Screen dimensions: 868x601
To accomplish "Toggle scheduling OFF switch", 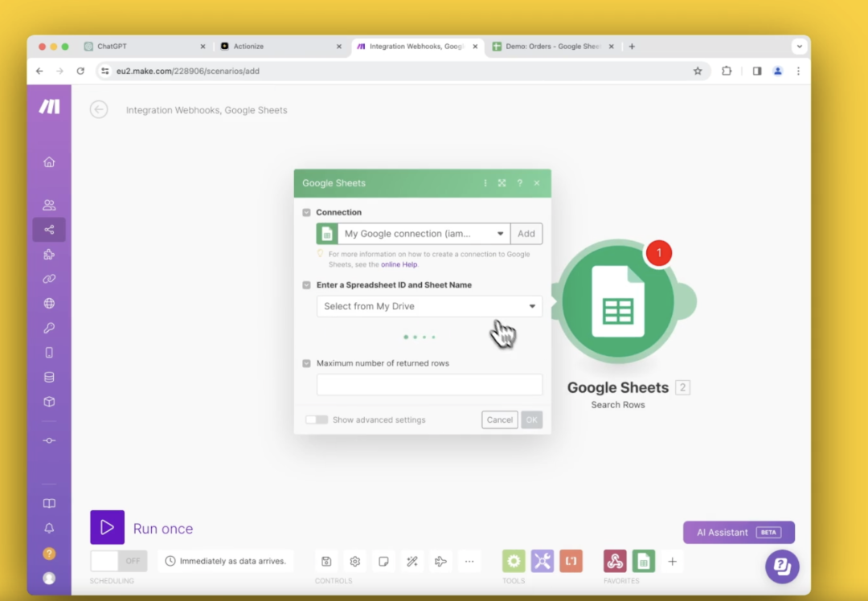I will [119, 561].
